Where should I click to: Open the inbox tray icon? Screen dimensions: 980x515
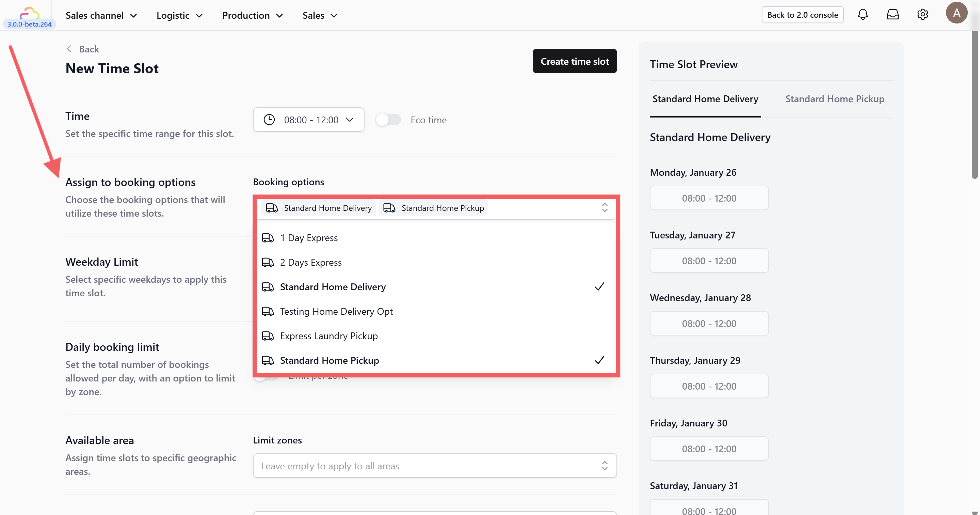coord(893,15)
